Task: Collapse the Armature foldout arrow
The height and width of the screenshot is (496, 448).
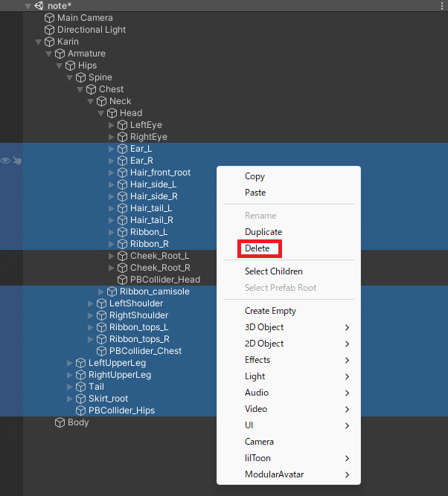Action: click(x=49, y=54)
